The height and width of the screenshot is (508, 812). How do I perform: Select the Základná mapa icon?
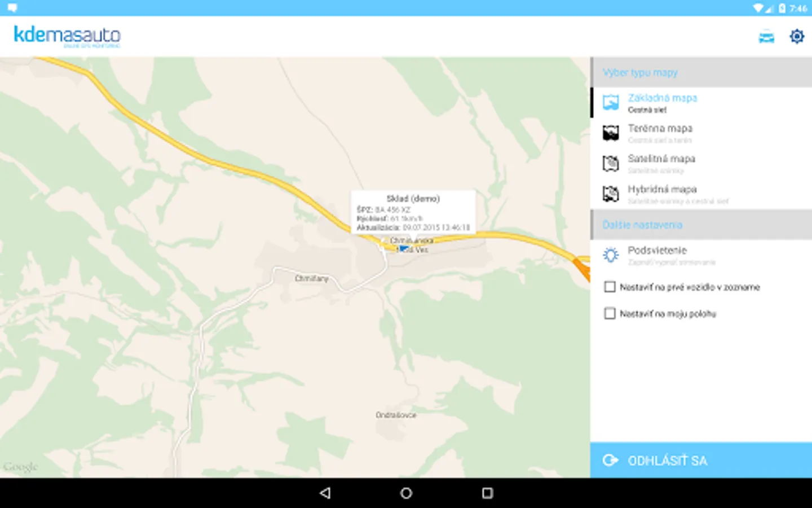(x=611, y=103)
